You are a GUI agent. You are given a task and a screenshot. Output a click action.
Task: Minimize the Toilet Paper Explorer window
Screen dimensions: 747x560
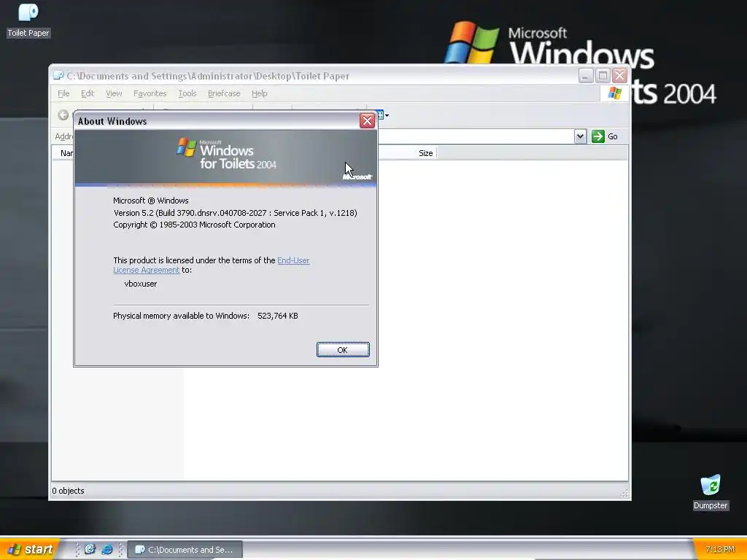(586, 76)
